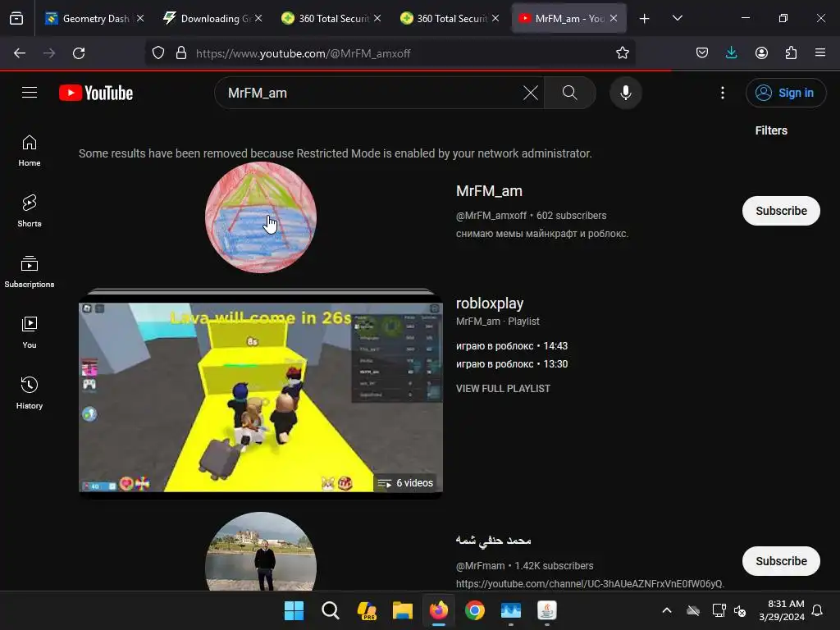The width and height of the screenshot is (840, 630).
Task: Open the Windows notifications bell
Action: (818, 610)
